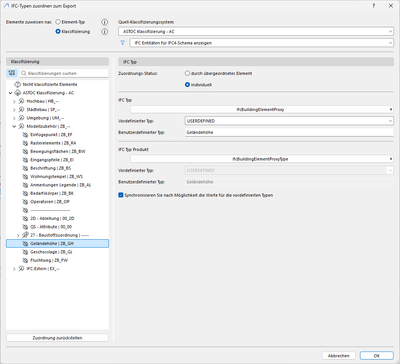Image resolution: width=400 pixels, height=364 pixels.
Task: Select the Klassifizierung radio button
Action: [58, 32]
